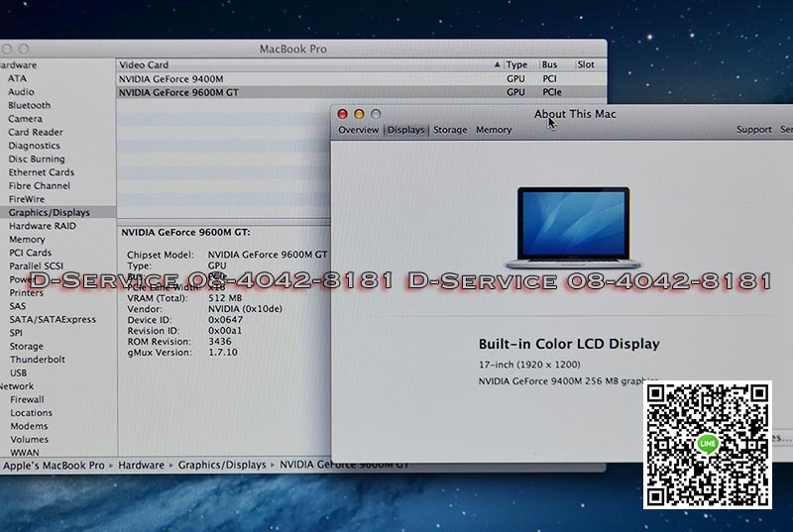Viewport: 793px width, 532px height.
Task: Open the Storage tab in About This Mac
Action: pos(450,130)
